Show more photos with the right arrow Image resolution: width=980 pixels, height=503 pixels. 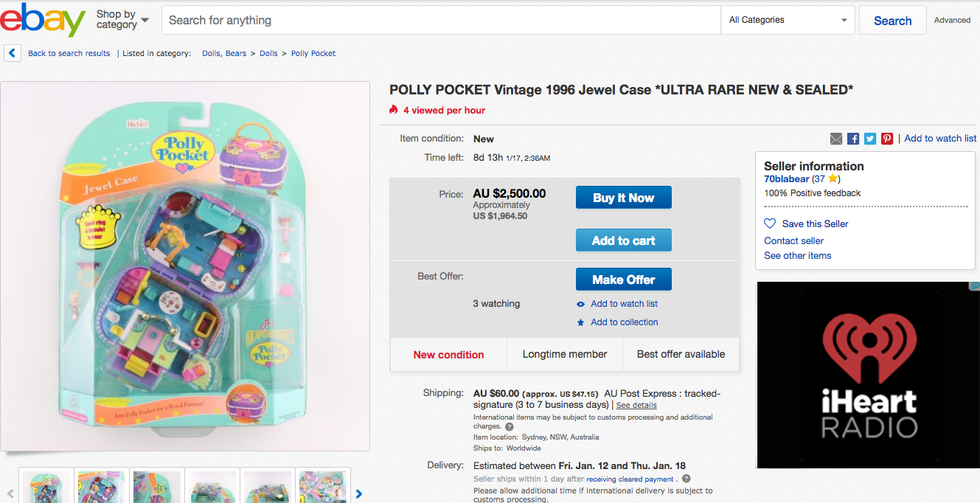359,494
